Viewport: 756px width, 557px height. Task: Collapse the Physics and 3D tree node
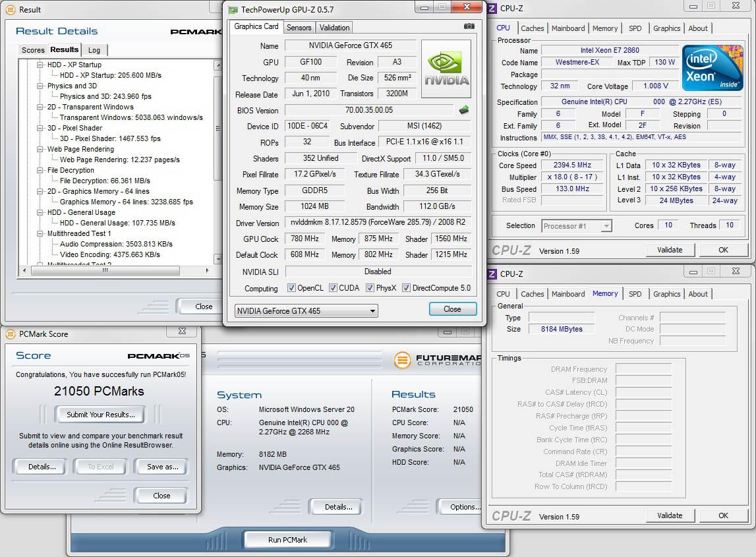[x=40, y=86]
